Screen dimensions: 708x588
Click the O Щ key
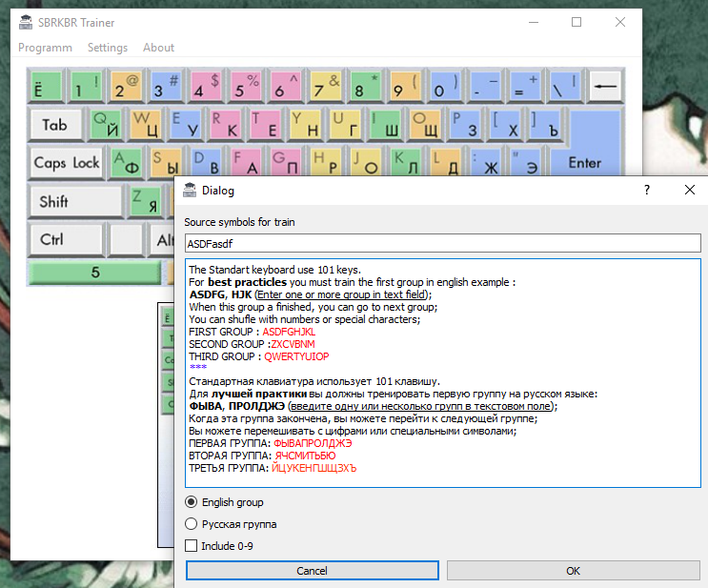tap(424, 124)
